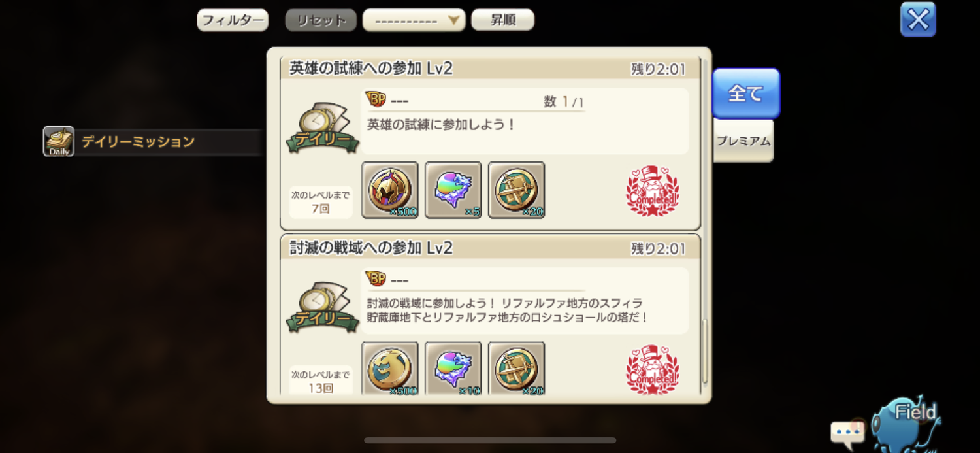This screenshot has height=453, width=980.
Task: Tap the rainbow gem reward ×10
Action: [x=453, y=369]
